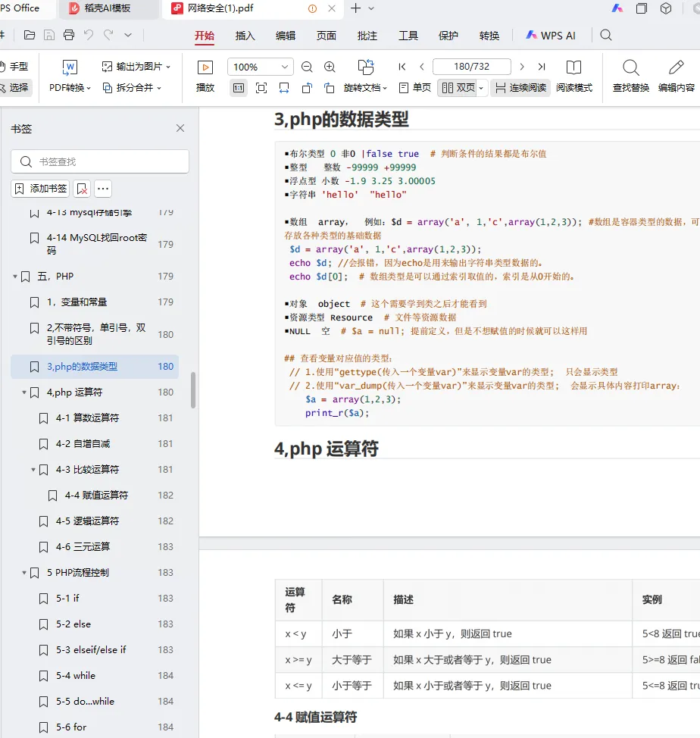Switch to the 工具 tab

[x=408, y=36]
